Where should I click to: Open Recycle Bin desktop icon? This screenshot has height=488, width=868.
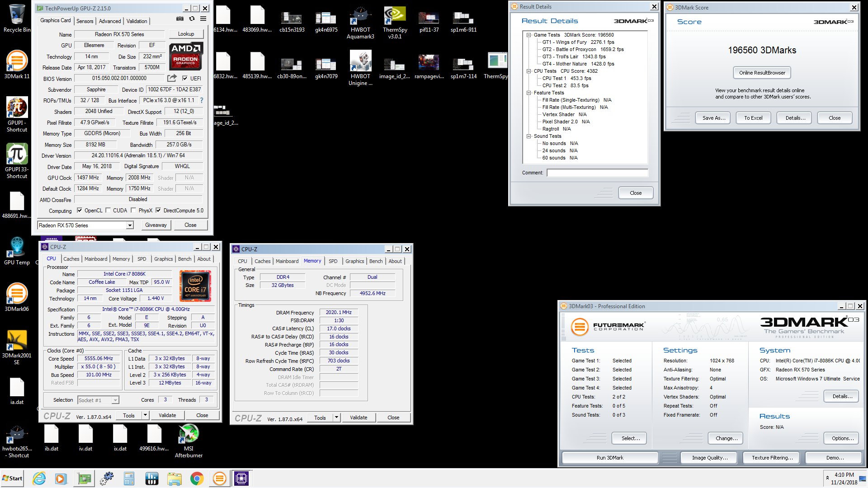[x=17, y=18]
